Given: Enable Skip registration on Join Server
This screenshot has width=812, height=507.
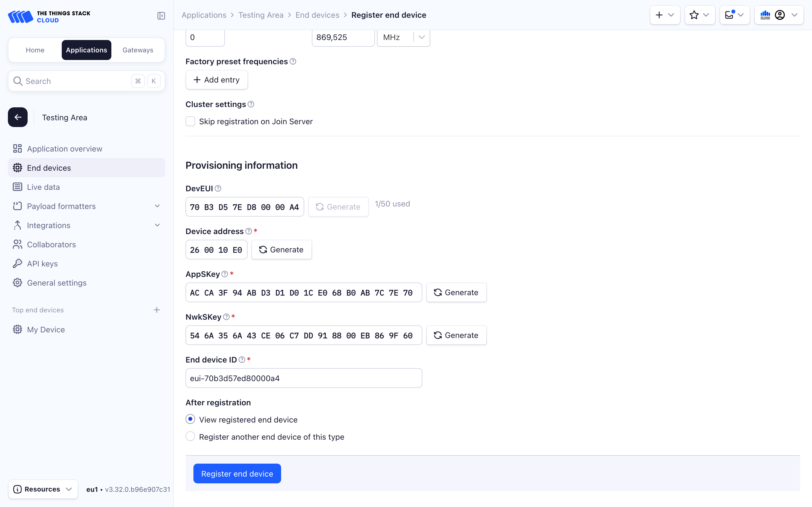Looking at the screenshot, I should (190, 121).
